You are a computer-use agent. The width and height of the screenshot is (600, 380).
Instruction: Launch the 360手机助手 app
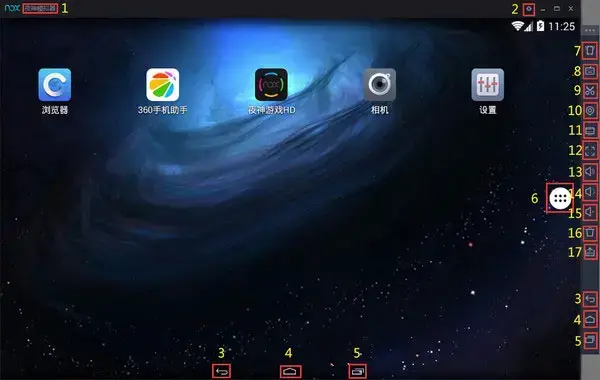pos(163,85)
